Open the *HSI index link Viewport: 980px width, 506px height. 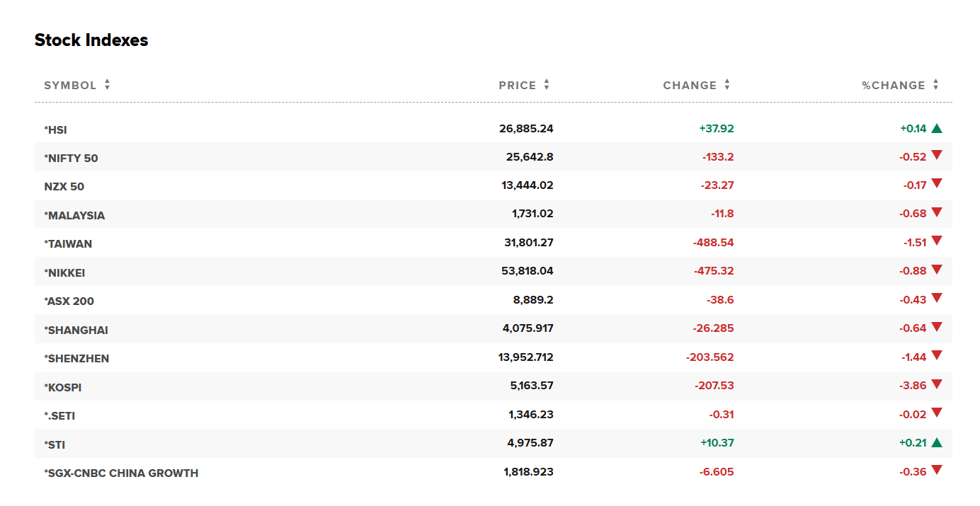pyautogui.click(x=56, y=130)
